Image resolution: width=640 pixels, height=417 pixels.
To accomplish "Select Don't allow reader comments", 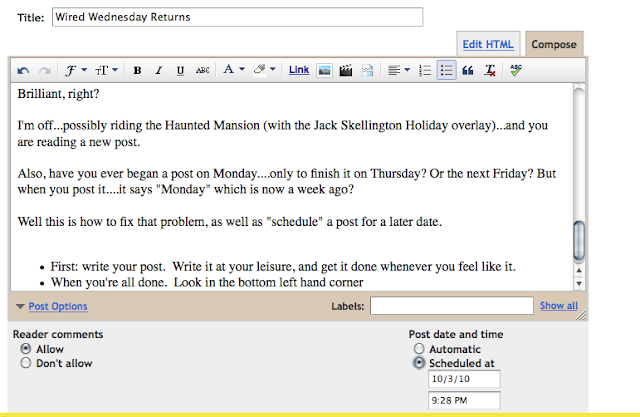I will [26, 363].
